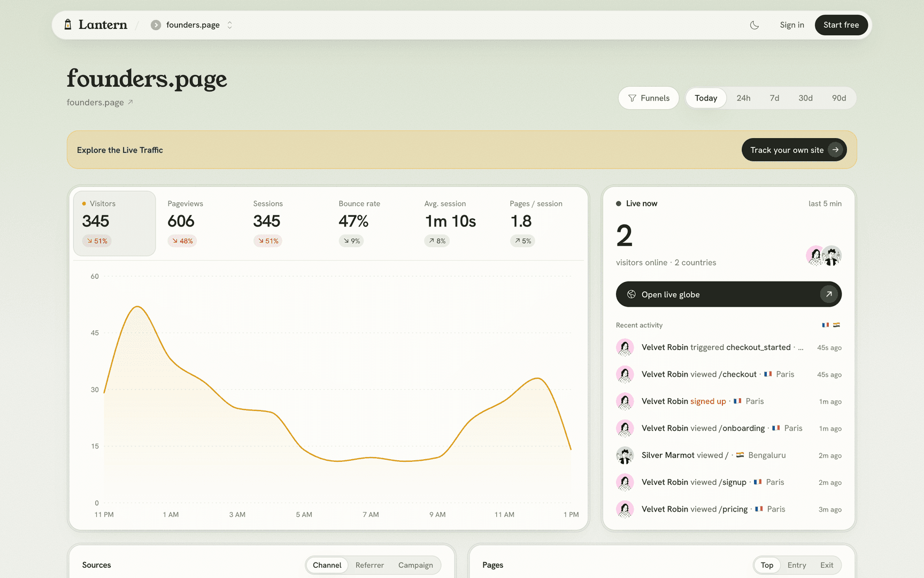Screen dimensions: 924x578
Task: Click the Silver Marmot avatar in activity list
Action: (625, 455)
